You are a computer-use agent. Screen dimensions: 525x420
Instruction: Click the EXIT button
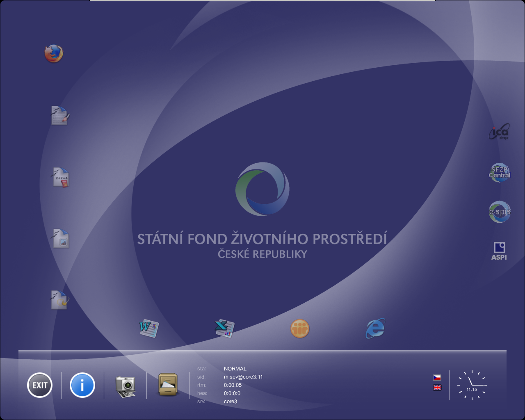tap(40, 385)
